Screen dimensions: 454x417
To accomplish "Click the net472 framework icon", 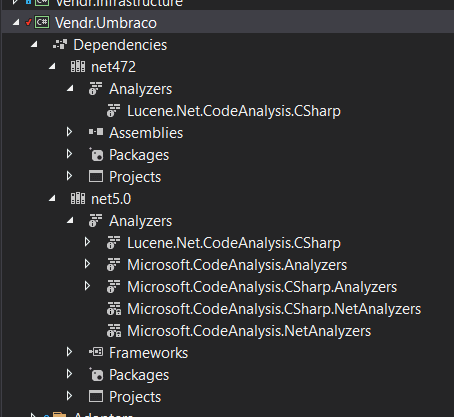I will (78, 67).
